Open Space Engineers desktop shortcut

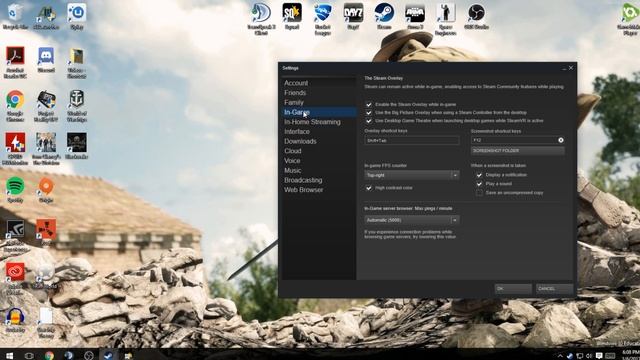coord(445,18)
